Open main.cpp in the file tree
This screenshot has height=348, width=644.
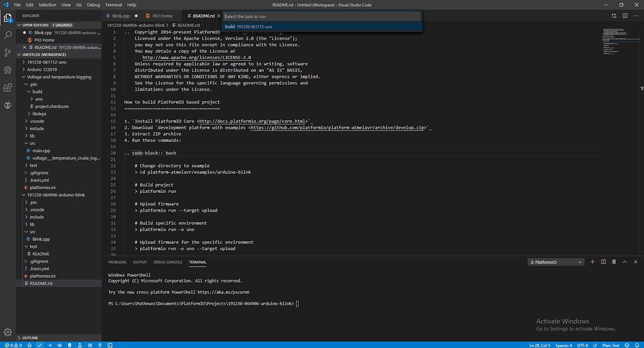click(x=41, y=151)
